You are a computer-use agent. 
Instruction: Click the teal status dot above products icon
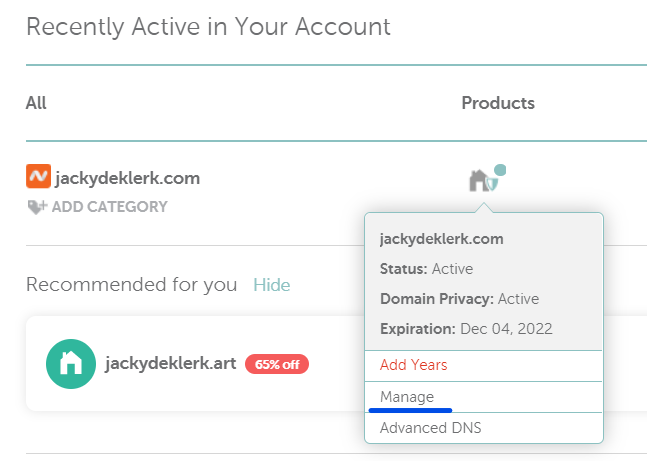pos(500,170)
